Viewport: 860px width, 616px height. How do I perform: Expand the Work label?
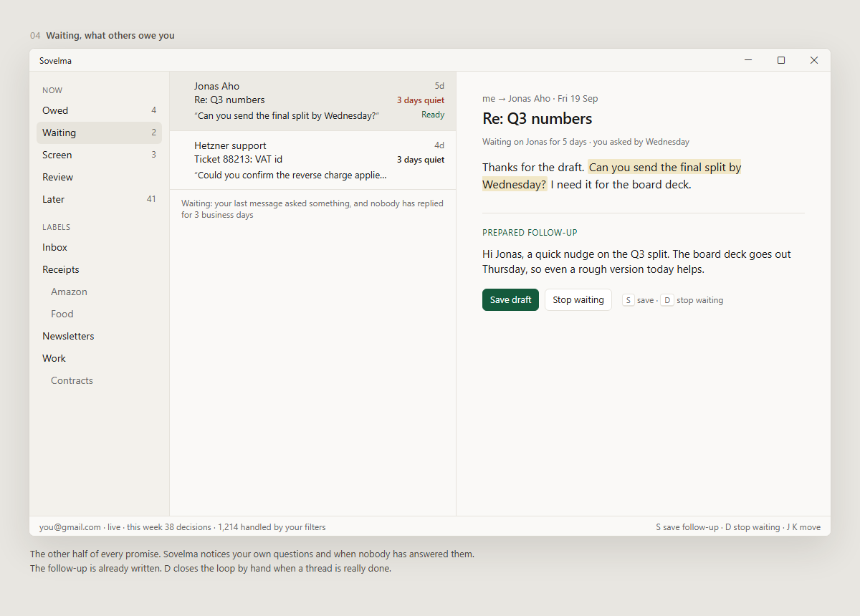(99, 358)
